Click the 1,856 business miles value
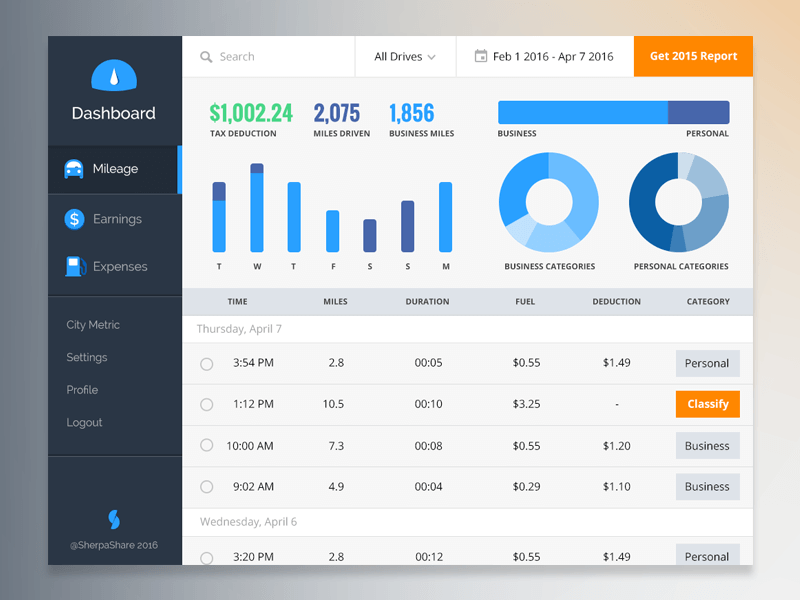800x600 pixels. [x=412, y=113]
